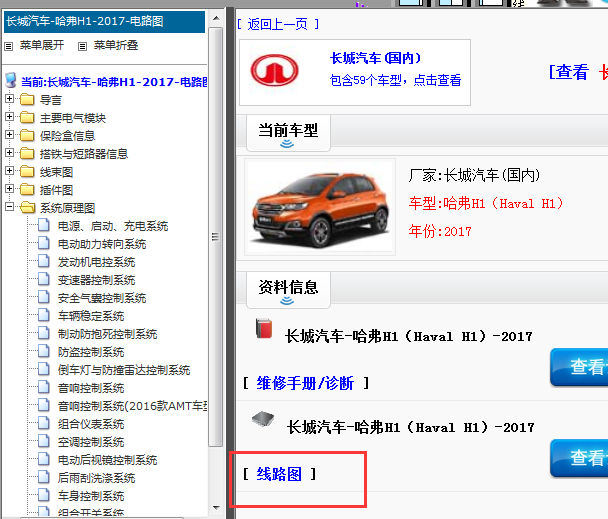
Task: Select the 资料信息 tab
Action: [288, 289]
